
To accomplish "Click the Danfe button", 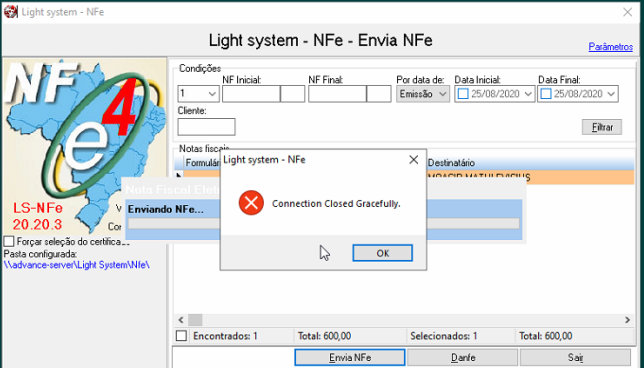I will pos(462,357).
